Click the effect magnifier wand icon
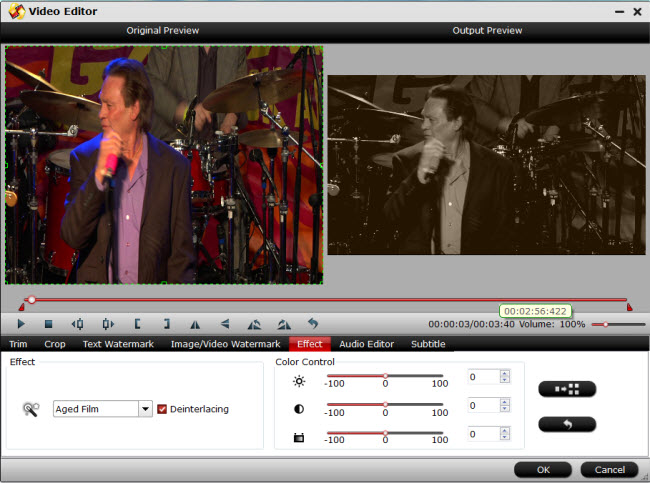This screenshot has height=483, width=650. pyautogui.click(x=31, y=409)
